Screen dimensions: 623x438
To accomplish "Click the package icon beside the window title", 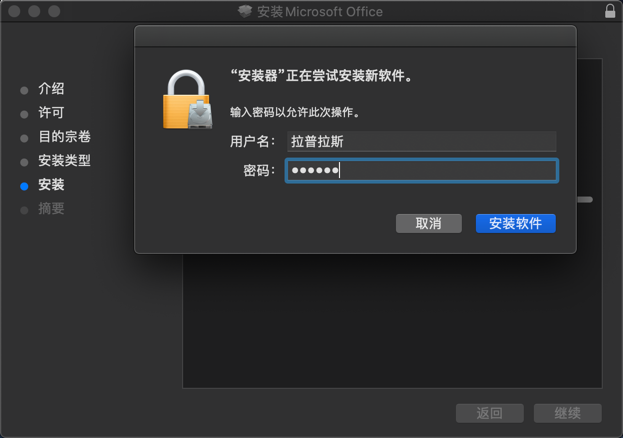I will click(x=245, y=12).
